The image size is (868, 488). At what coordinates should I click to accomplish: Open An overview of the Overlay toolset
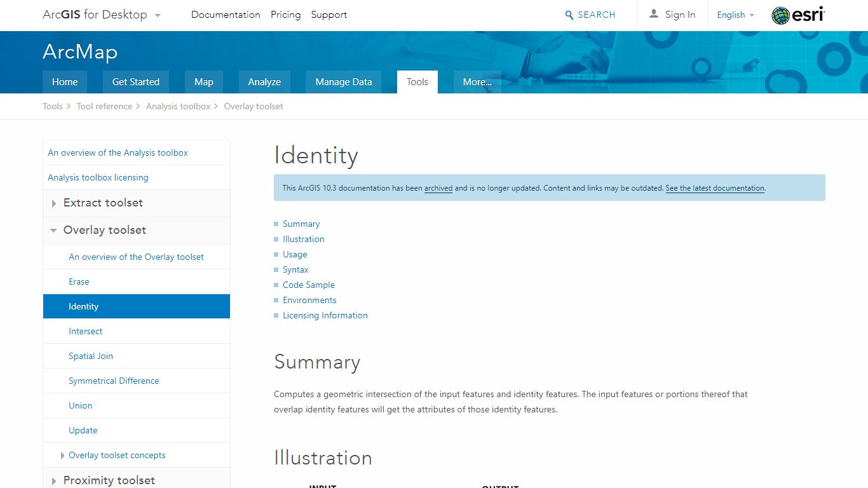coord(136,257)
